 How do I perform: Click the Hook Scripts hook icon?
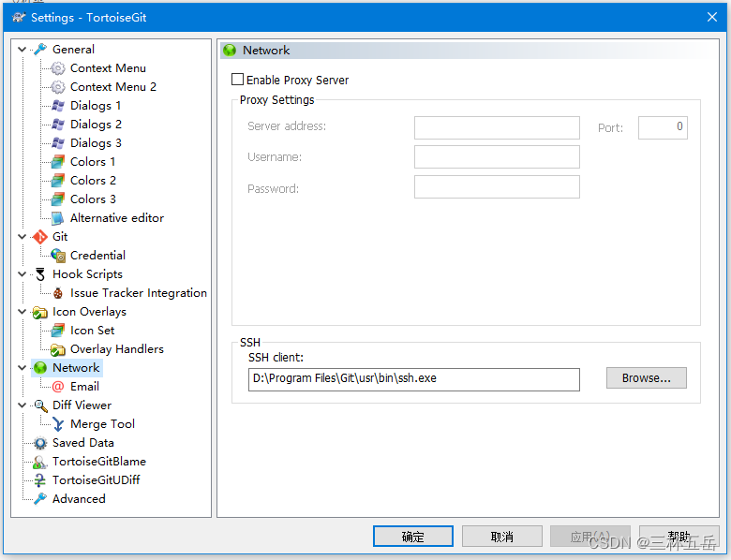(40, 274)
